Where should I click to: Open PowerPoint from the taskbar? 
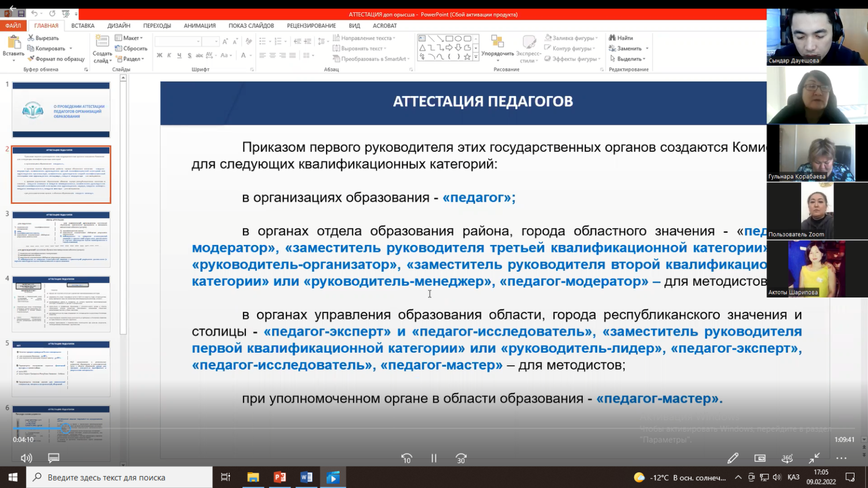pyautogui.click(x=280, y=477)
